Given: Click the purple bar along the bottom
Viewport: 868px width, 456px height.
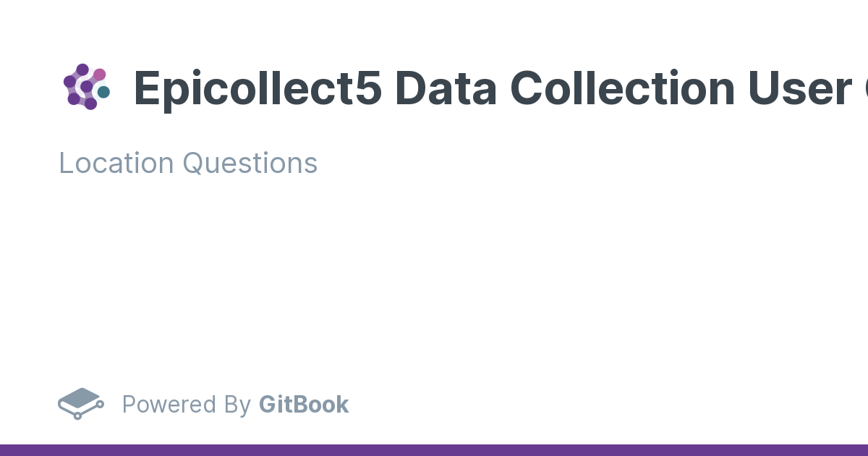Looking at the screenshot, I should tap(434, 450).
